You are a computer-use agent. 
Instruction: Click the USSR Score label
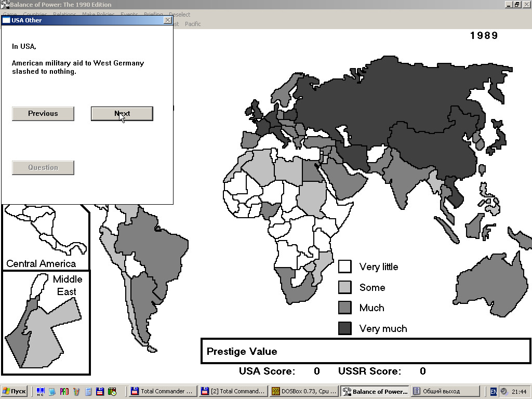(369, 371)
